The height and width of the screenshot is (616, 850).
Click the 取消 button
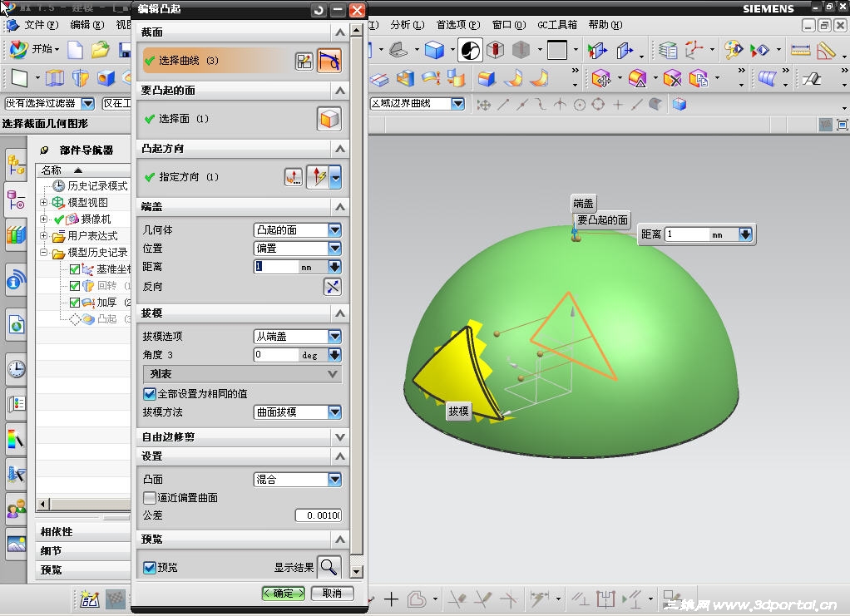[x=333, y=594]
